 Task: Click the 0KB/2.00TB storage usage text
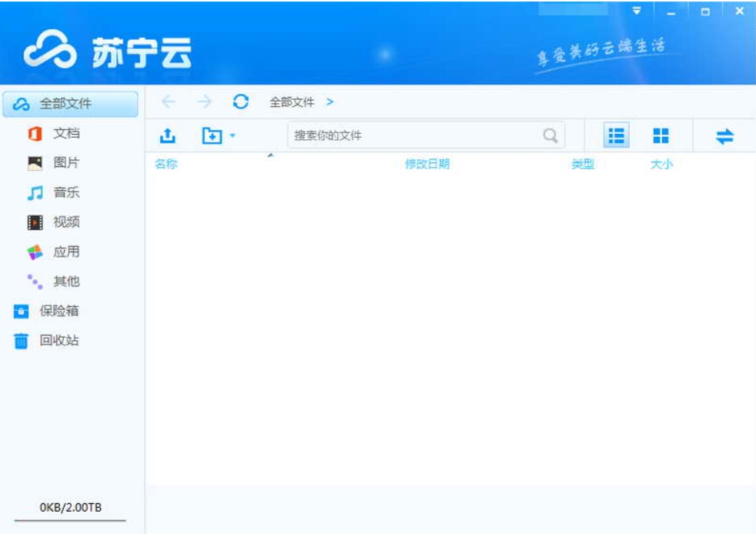click(x=70, y=507)
